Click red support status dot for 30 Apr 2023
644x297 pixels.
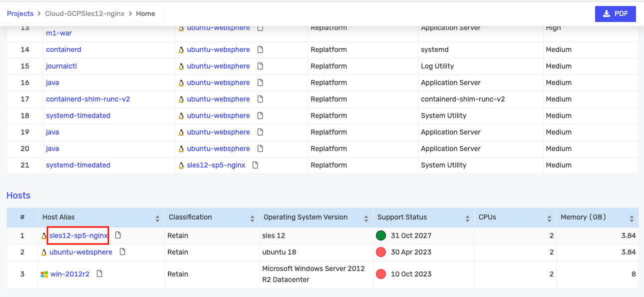(x=381, y=252)
